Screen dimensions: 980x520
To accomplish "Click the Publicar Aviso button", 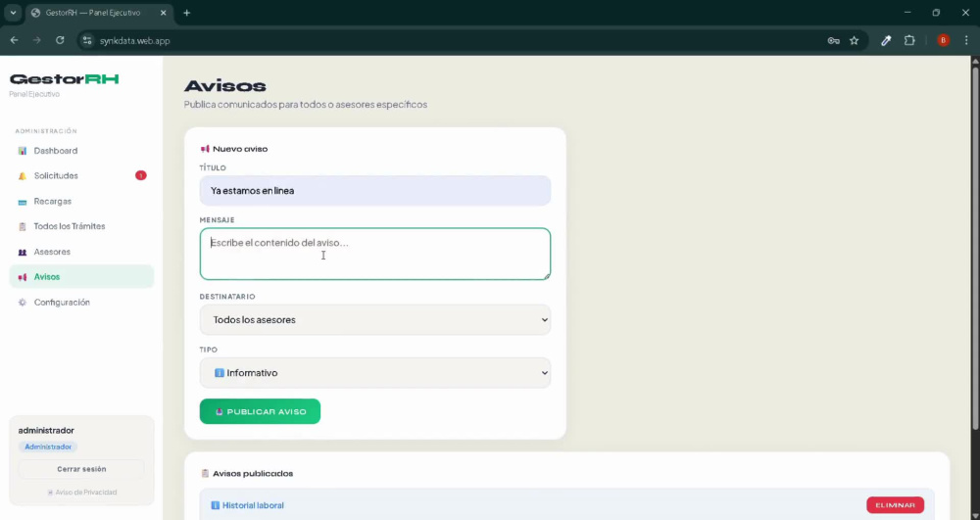I will [x=260, y=411].
